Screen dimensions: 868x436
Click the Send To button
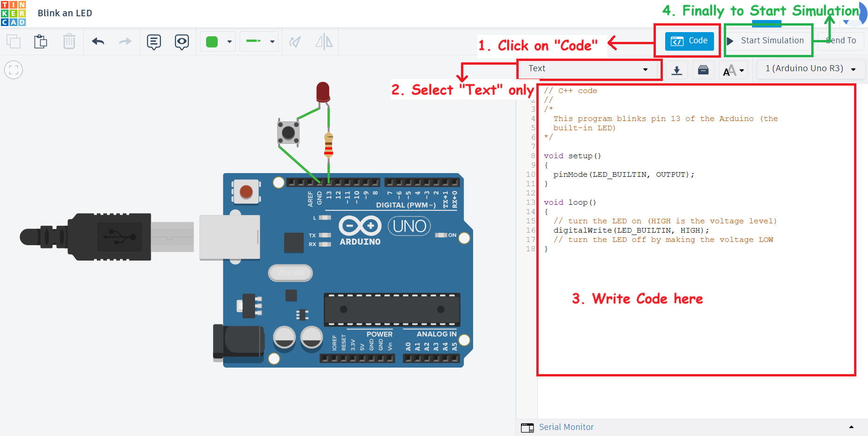coord(841,41)
